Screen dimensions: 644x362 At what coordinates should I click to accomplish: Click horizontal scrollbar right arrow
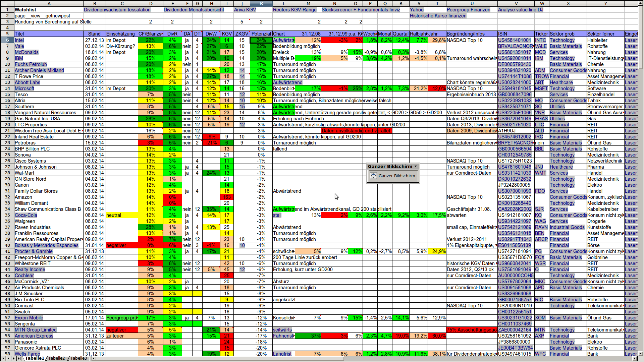point(634,358)
